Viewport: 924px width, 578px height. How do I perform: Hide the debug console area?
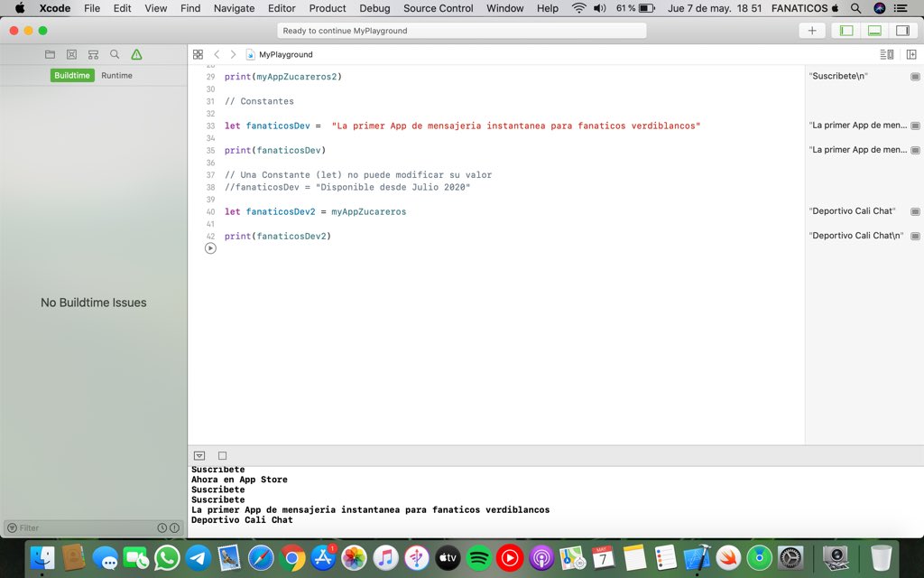point(199,455)
